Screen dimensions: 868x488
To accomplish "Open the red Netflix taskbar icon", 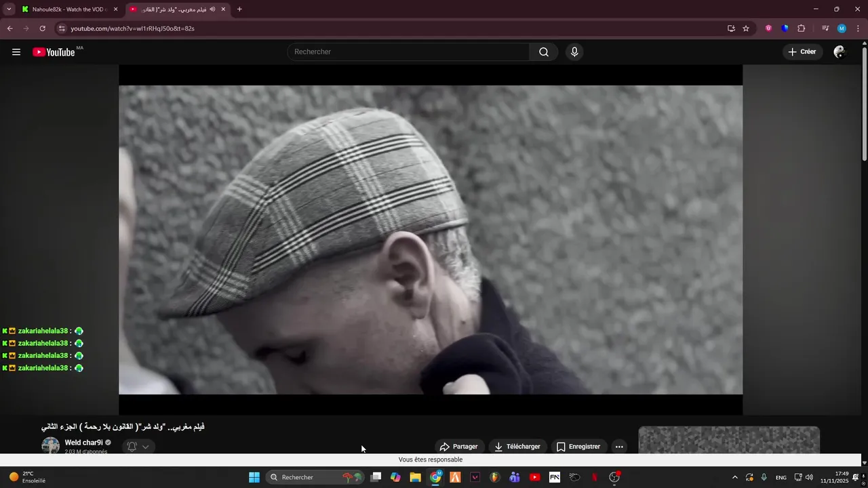I will (595, 477).
